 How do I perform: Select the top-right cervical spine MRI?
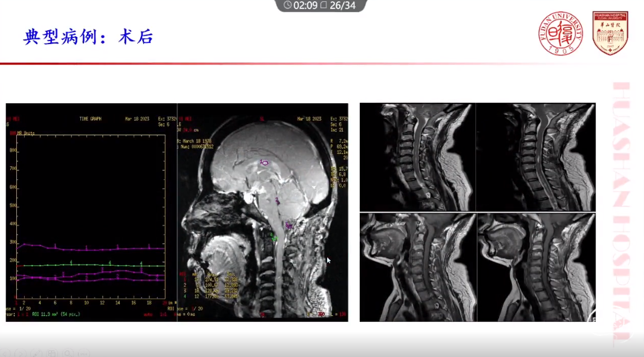(x=536, y=157)
